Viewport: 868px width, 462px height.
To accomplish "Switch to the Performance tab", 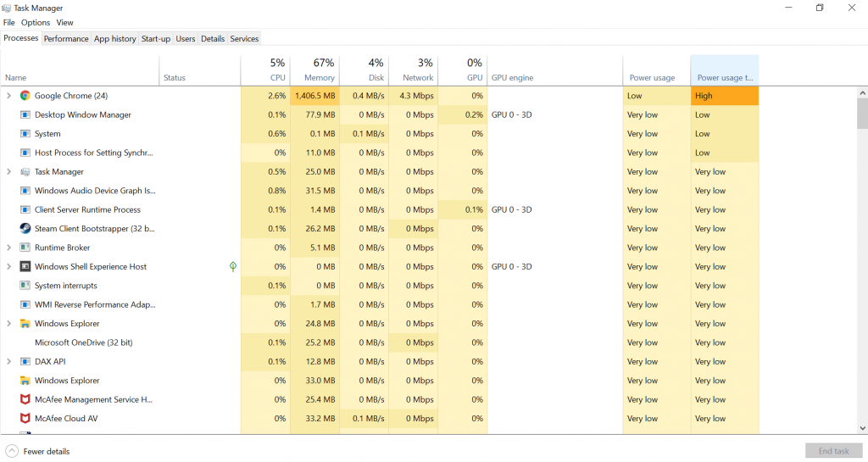I will tap(66, 39).
